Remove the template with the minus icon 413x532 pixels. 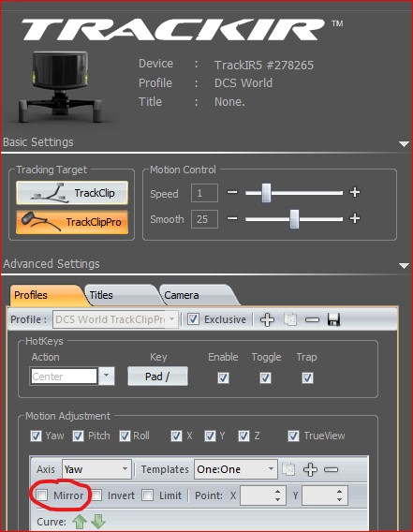point(332,469)
